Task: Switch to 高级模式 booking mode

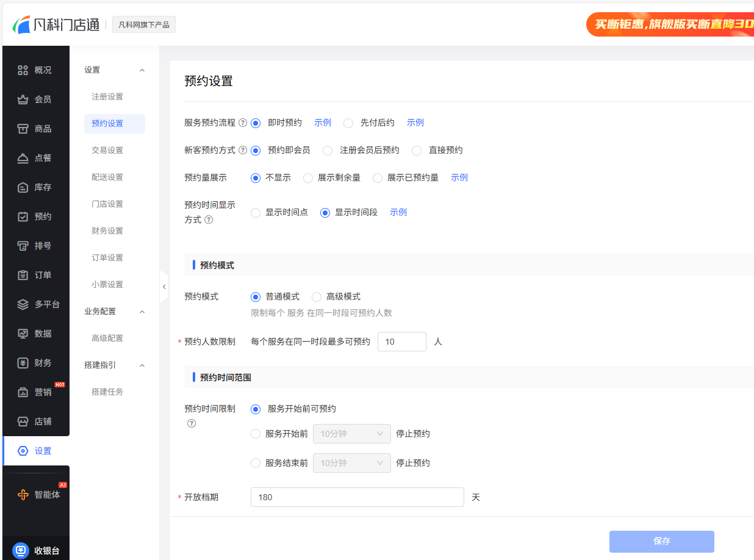Action: coord(317,297)
